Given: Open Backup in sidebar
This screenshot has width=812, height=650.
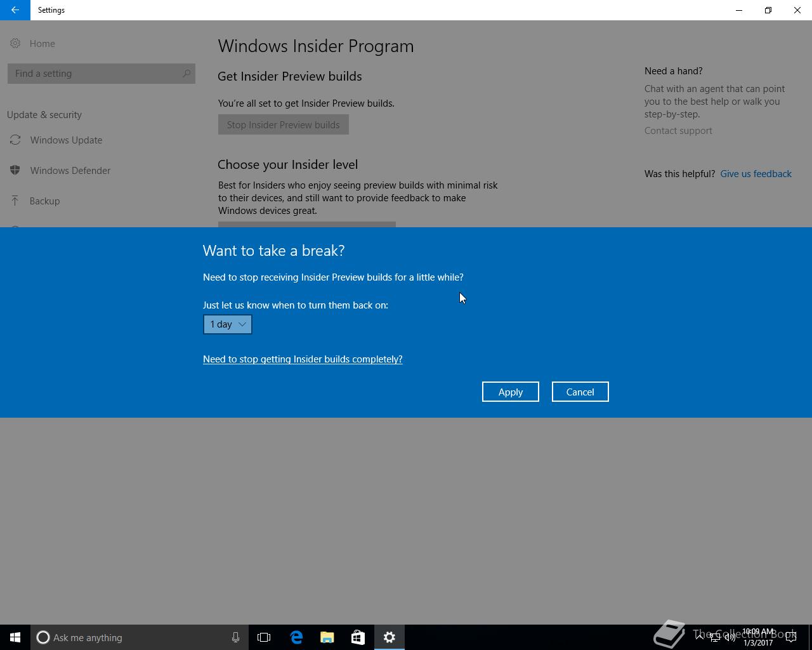Looking at the screenshot, I should [x=44, y=201].
